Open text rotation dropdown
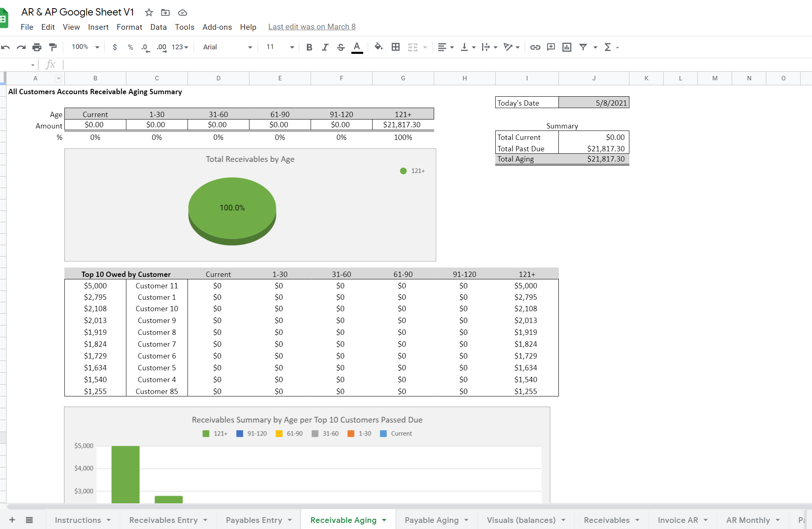The image size is (812, 529). [512, 47]
